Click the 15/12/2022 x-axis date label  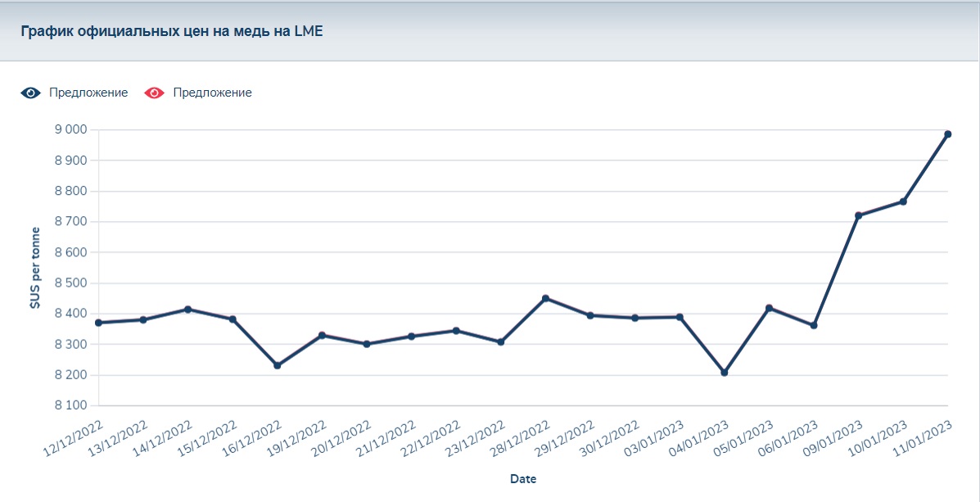pyautogui.click(x=208, y=438)
